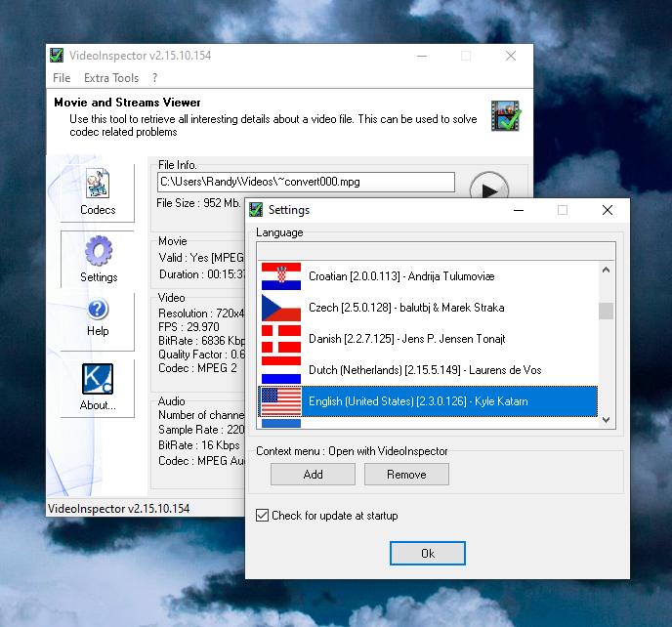Screen dimensions: 672x627
Task: Select English (United States) language row
Action: point(428,401)
